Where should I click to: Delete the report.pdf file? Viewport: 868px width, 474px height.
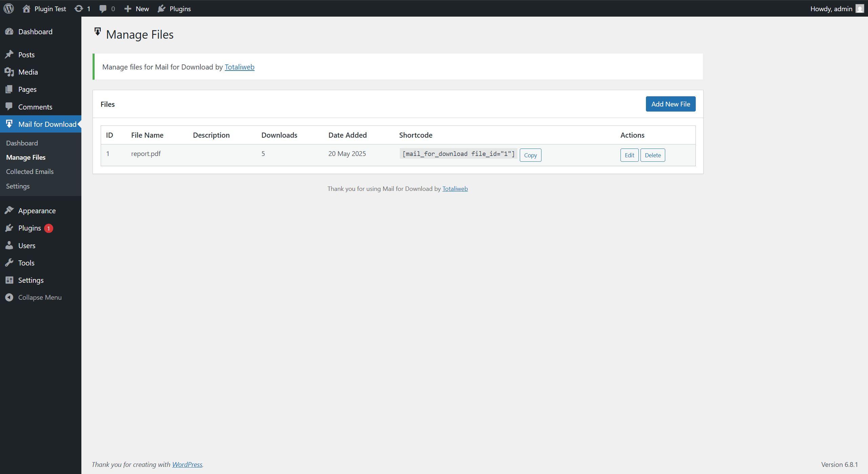pyautogui.click(x=652, y=155)
